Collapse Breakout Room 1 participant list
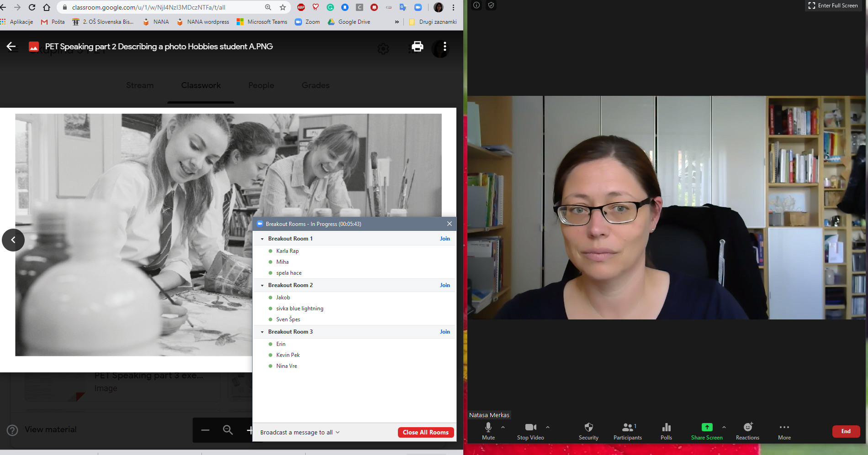 (262, 239)
